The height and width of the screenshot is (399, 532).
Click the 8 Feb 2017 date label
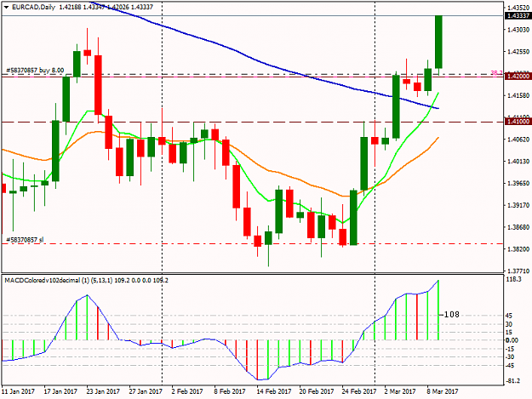(x=230, y=391)
